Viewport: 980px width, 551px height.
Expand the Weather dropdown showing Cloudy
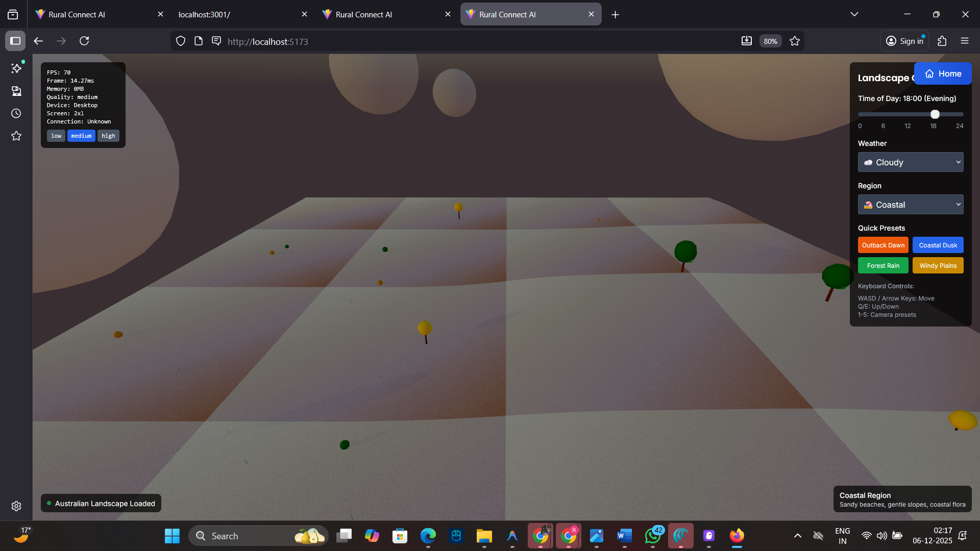click(910, 162)
